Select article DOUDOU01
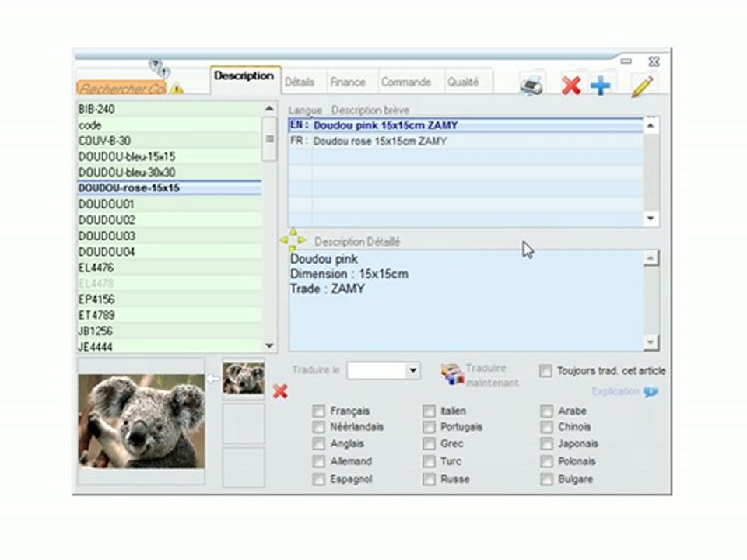Viewport: 747px width, 560px height. (169, 204)
